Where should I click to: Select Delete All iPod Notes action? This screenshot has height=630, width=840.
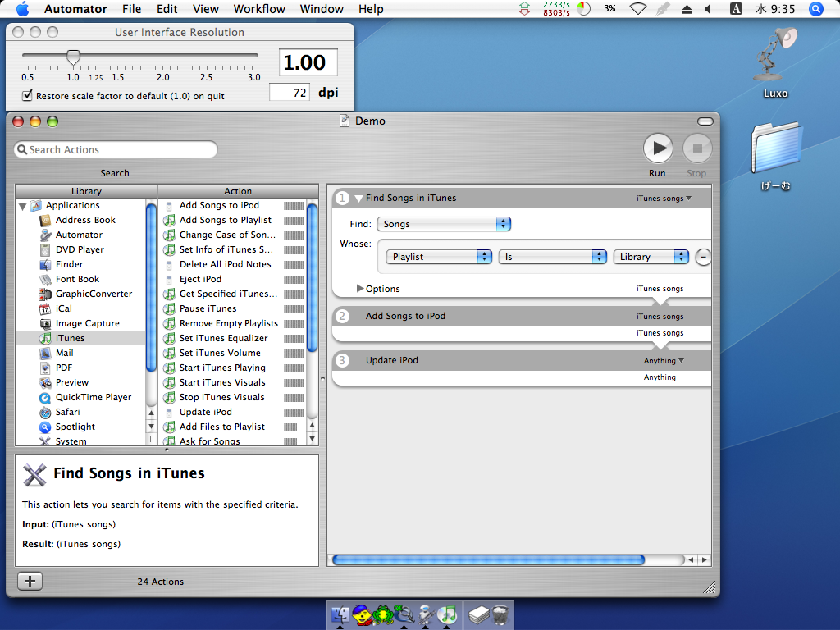click(225, 265)
